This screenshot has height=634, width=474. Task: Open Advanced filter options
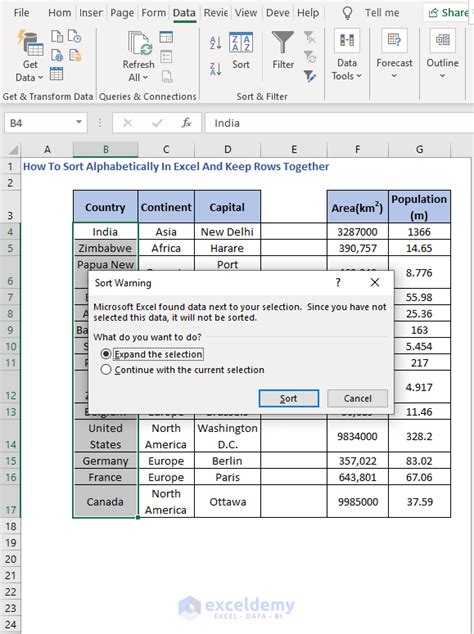pyautogui.click(x=310, y=76)
